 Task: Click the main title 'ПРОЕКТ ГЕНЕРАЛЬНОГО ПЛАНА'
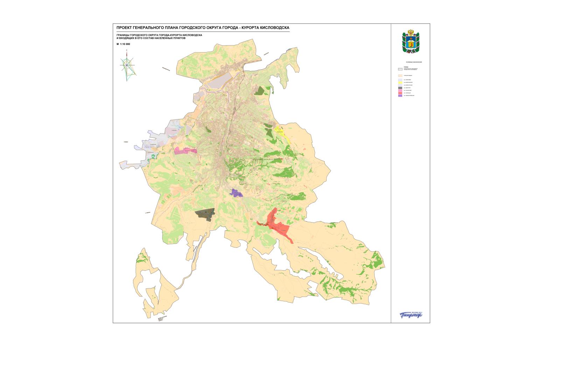coord(203,28)
